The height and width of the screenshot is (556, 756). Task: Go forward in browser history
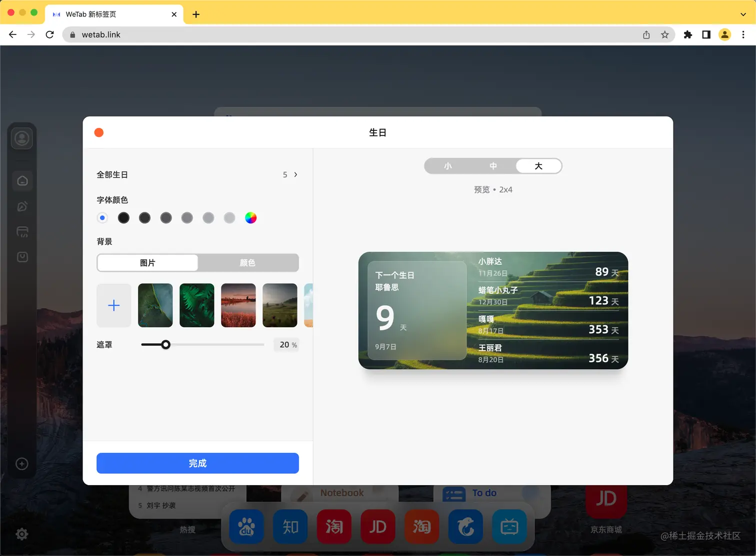click(31, 34)
